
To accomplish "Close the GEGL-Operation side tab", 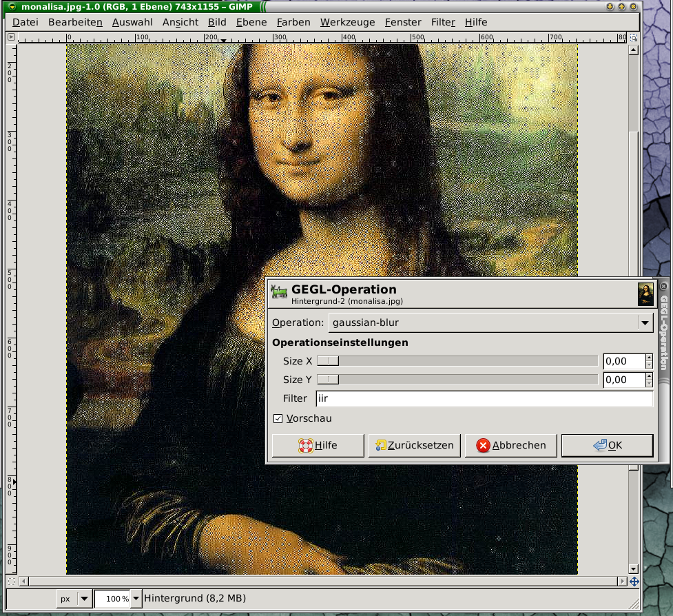I will (663, 287).
